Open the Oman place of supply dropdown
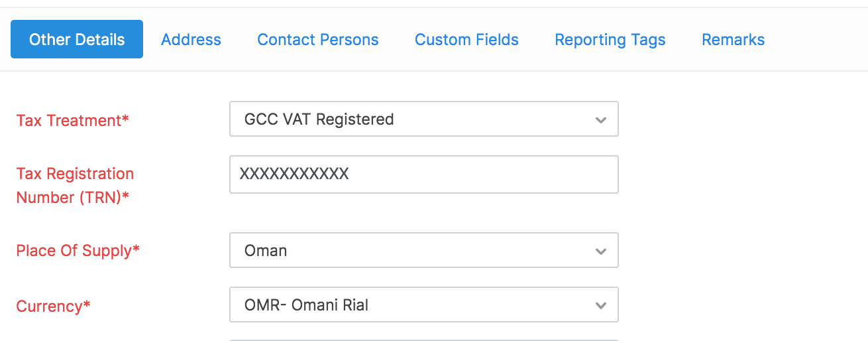Viewport: 868px width, 341px height. [411, 251]
